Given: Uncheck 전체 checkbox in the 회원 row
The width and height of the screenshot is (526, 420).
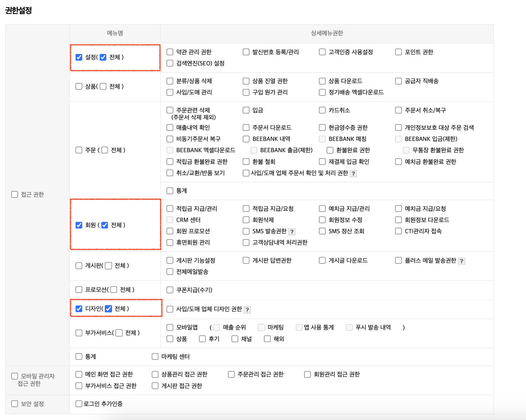Looking at the screenshot, I should click(x=104, y=225).
